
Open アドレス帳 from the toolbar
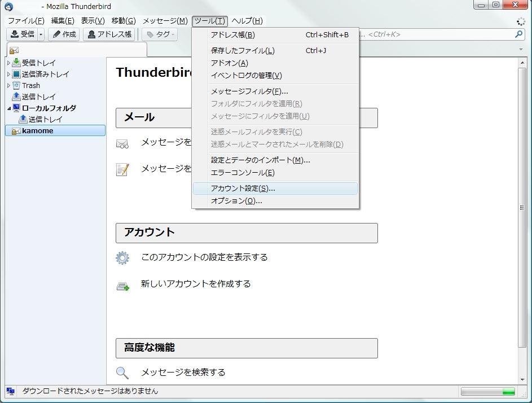[109, 34]
